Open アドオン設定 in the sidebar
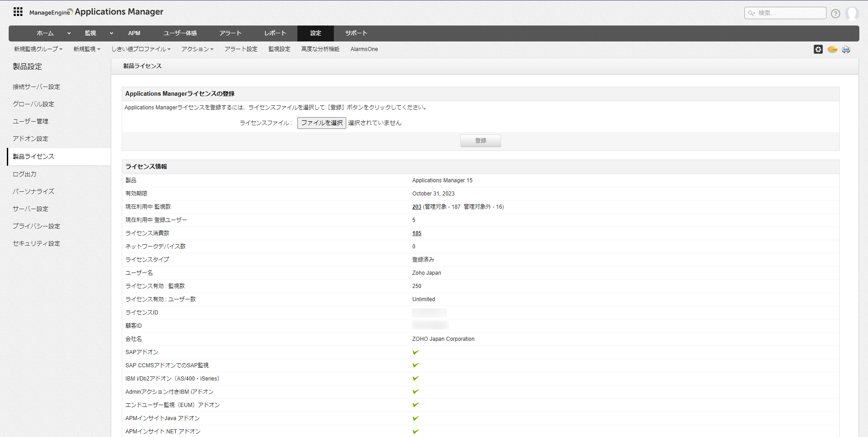The image size is (868, 437). (31, 139)
